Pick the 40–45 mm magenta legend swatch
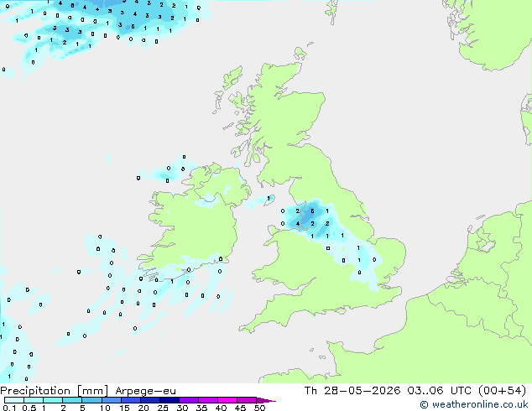The width and height of the screenshot is (532, 411). coord(227,400)
